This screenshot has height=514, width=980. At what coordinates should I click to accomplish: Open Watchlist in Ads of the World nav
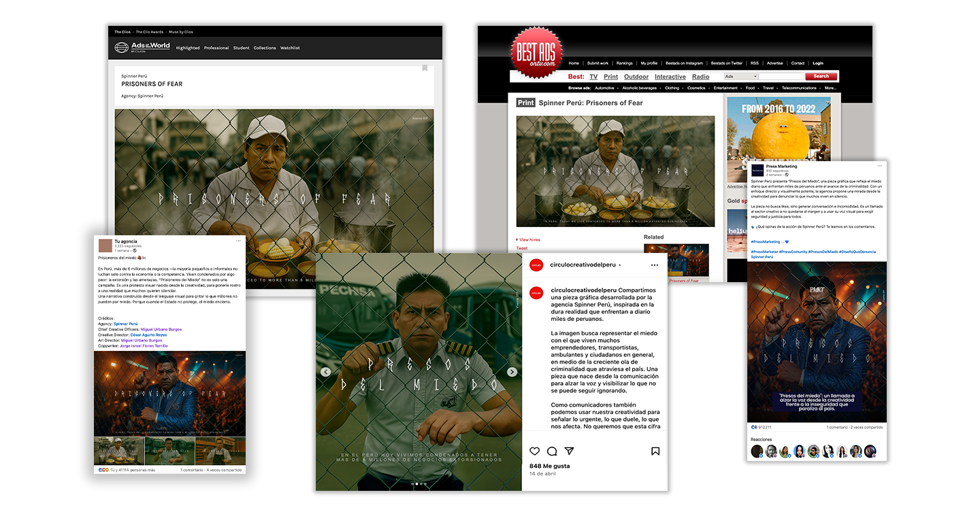point(290,48)
